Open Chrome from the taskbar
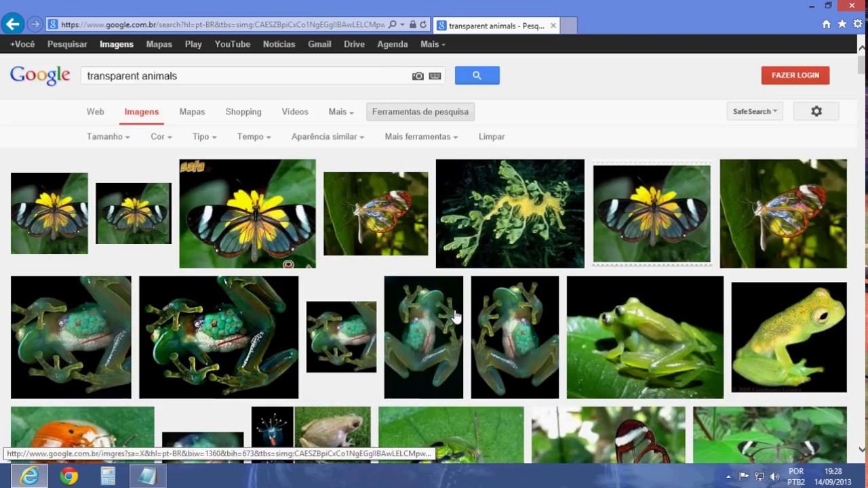 [x=68, y=476]
